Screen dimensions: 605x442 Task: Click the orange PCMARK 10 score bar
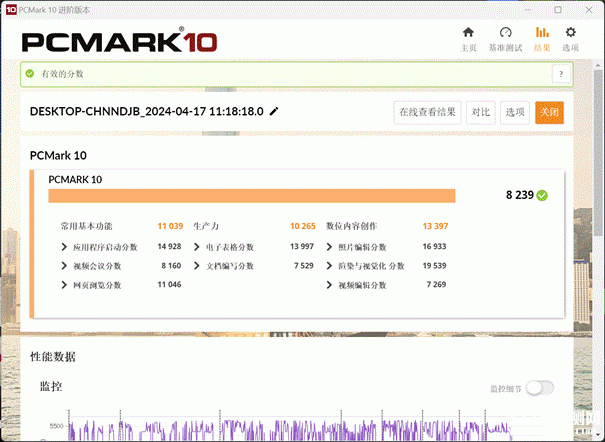click(x=252, y=196)
